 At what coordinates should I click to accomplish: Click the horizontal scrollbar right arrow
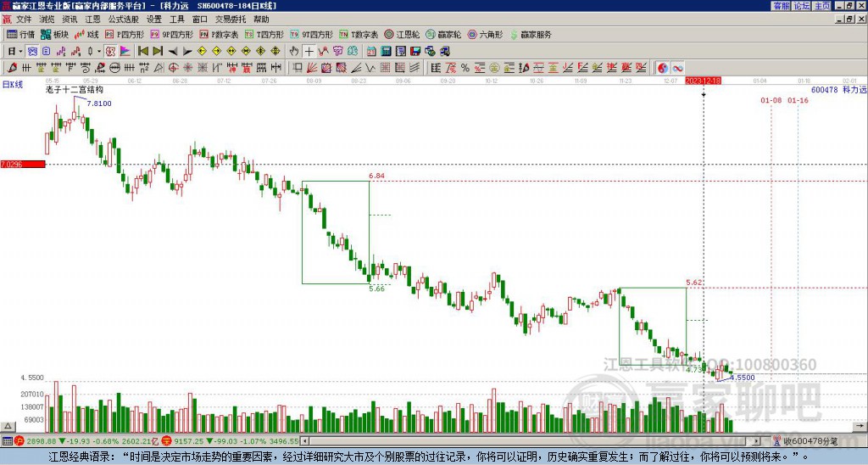click(x=757, y=441)
